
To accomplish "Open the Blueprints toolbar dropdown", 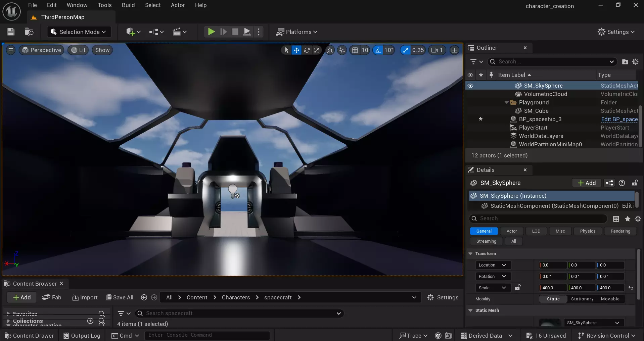I will (x=156, y=32).
